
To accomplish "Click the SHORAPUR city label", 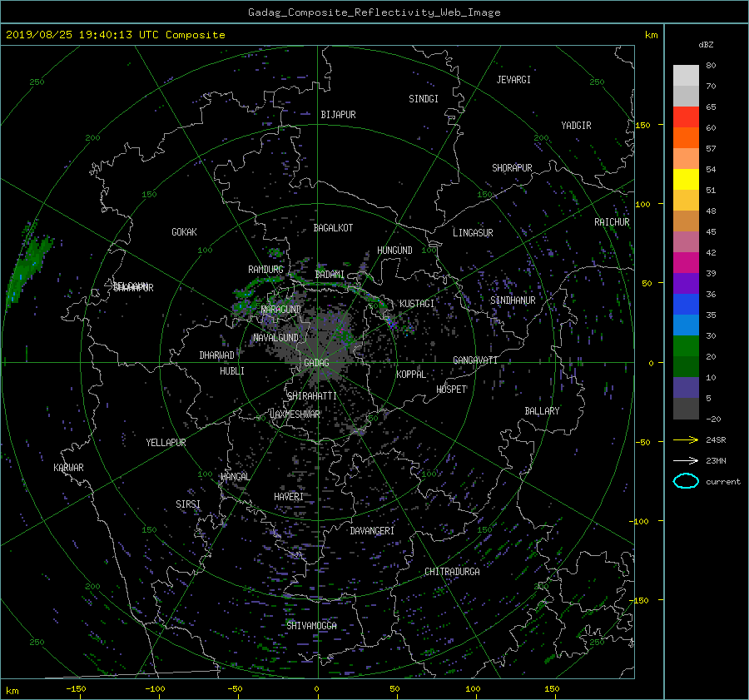I will click(x=512, y=168).
